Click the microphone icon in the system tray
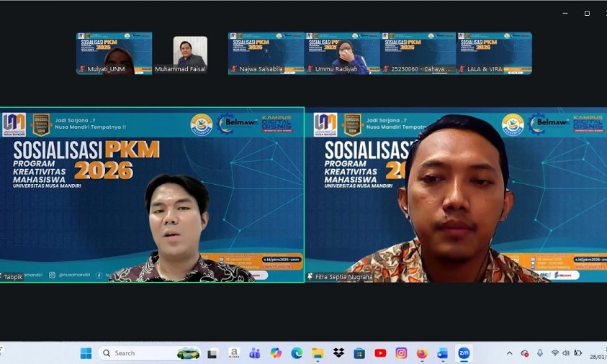 click(x=540, y=353)
